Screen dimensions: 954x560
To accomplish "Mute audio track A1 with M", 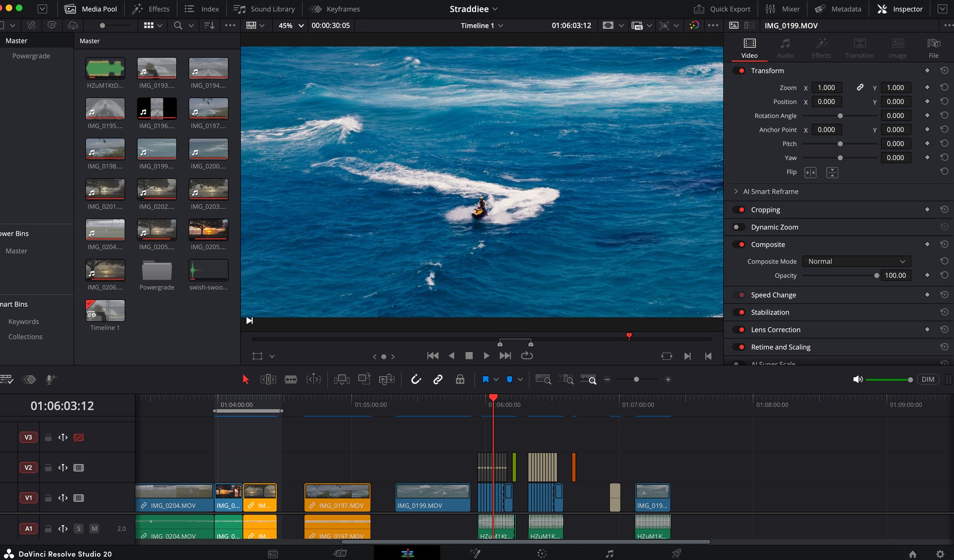I will click(x=94, y=529).
